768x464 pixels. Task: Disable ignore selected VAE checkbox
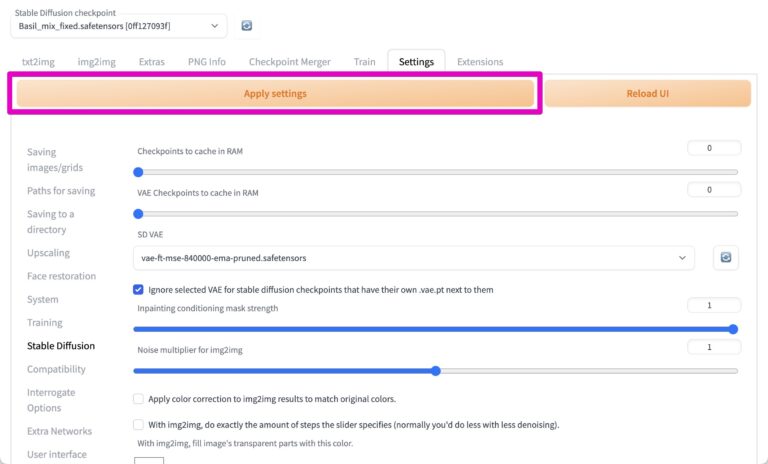[x=139, y=289]
